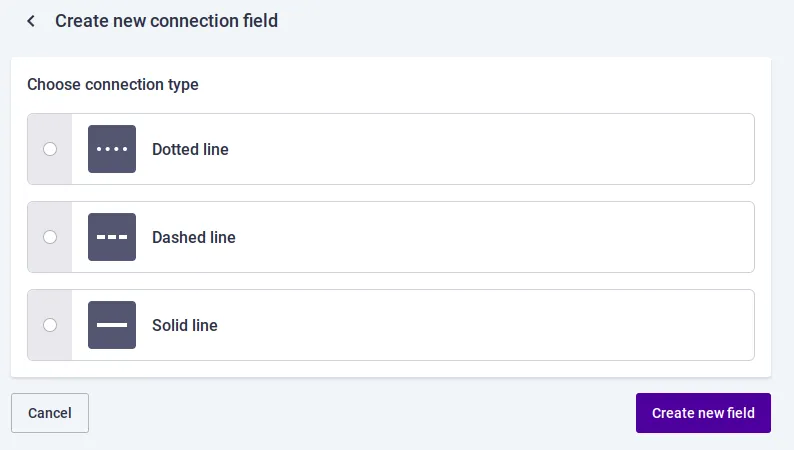Go back using the left chevron arrow
Screen dimensions: 794x450
click(x=31, y=21)
